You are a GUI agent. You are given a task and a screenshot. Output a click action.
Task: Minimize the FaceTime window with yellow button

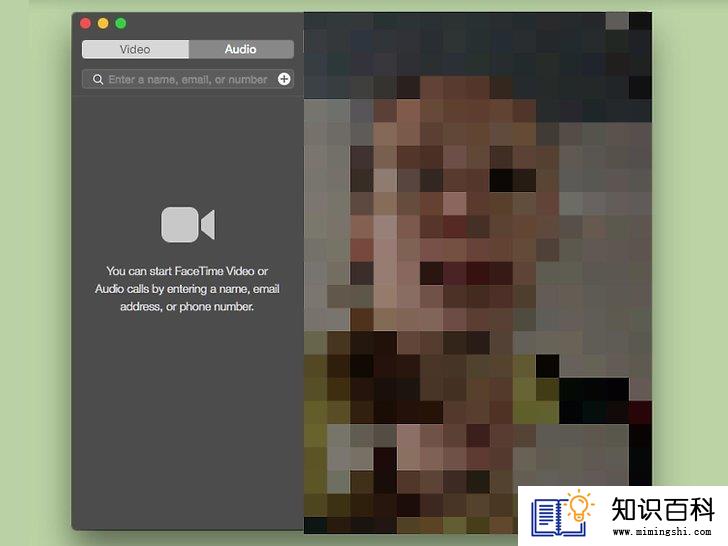(x=103, y=24)
